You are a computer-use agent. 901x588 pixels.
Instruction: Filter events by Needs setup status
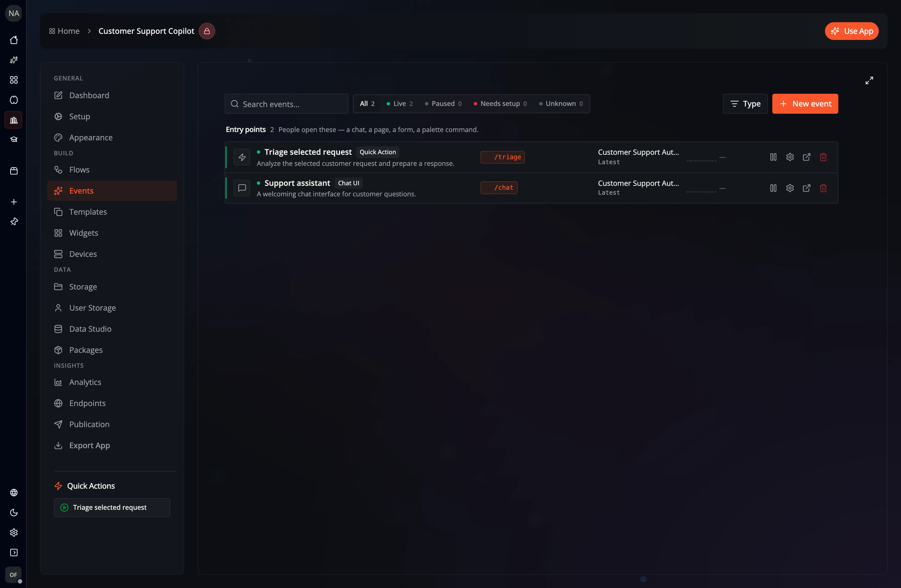(x=500, y=104)
